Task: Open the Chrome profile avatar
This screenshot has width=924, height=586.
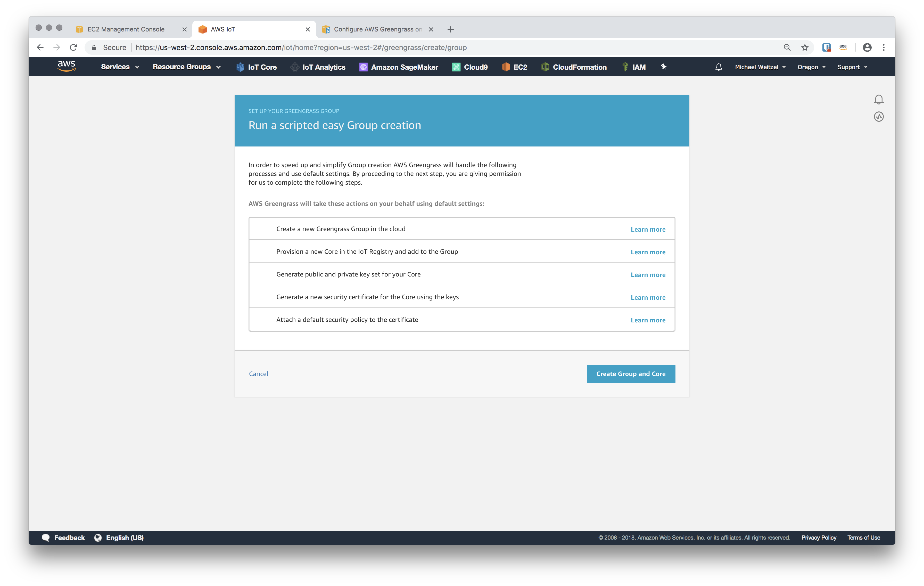Action: pyautogui.click(x=867, y=47)
